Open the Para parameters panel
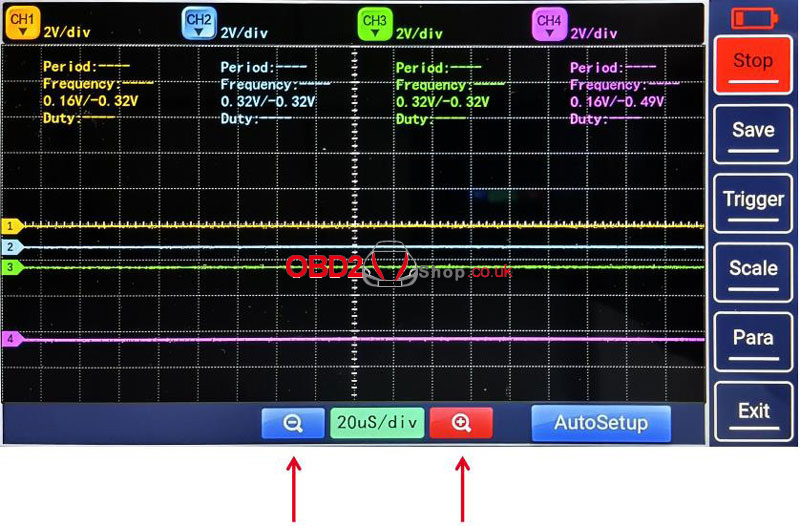The height and width of the screenshot is (526, 800). pyautogui.click(x=752, y=340)
